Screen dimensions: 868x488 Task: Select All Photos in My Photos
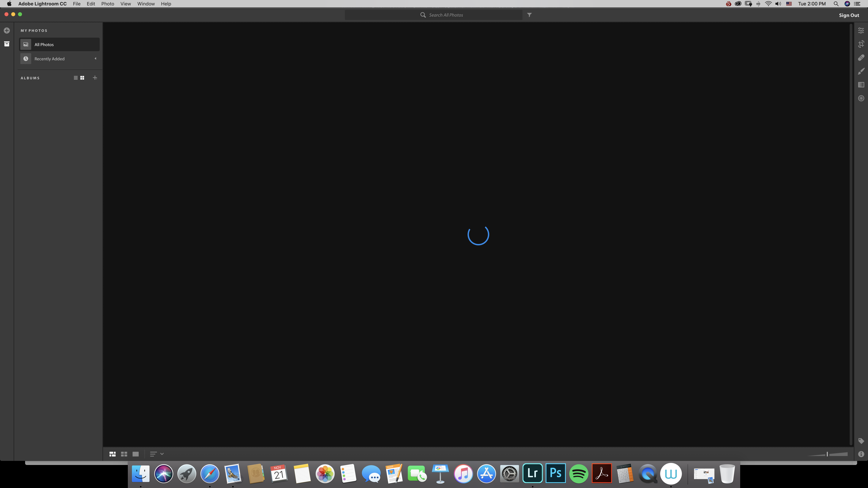pyautogui.click(x=59, y=44)
